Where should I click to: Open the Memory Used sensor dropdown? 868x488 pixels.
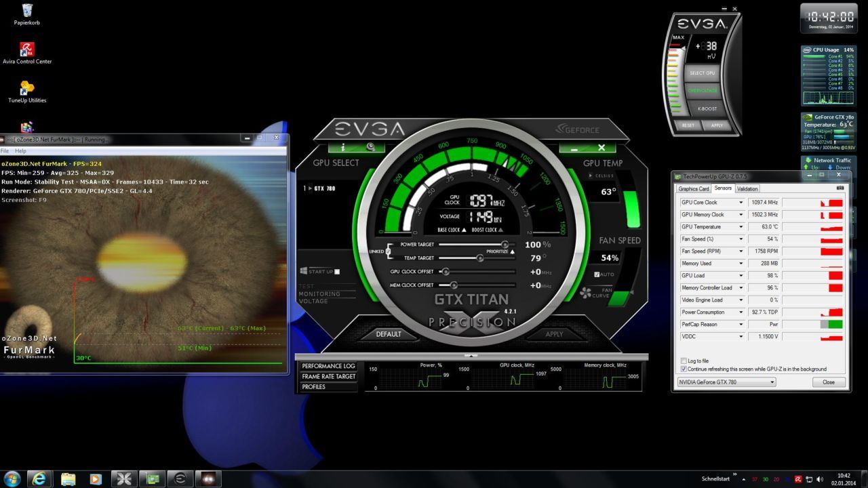click(741, 263)
